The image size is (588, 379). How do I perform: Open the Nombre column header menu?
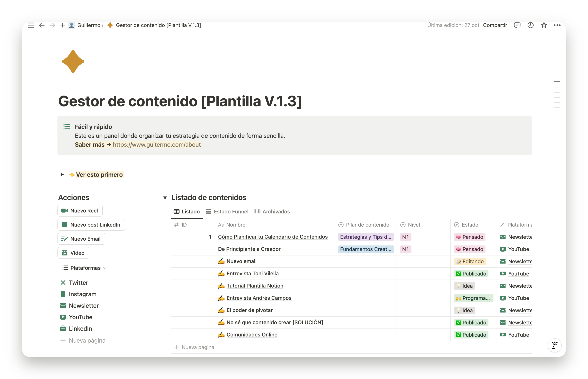coord(275,225)
